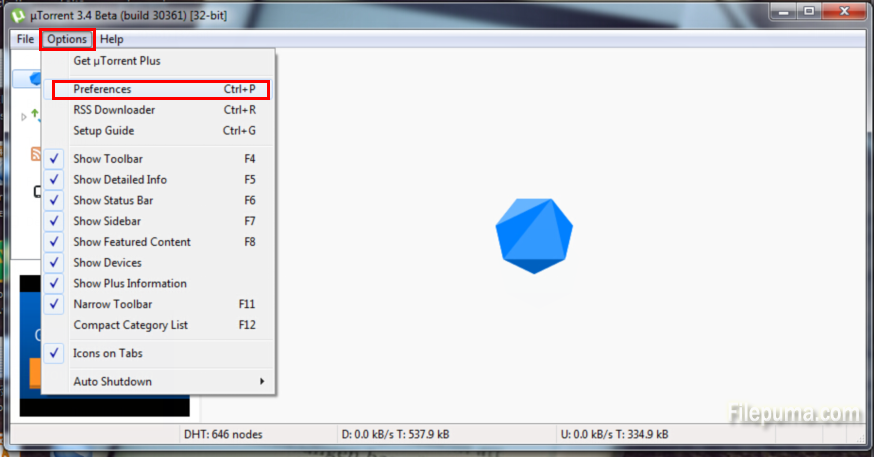Click the Auto Shutdown submenu arrow
Screen dimensions: 874x457
(262, 381)
